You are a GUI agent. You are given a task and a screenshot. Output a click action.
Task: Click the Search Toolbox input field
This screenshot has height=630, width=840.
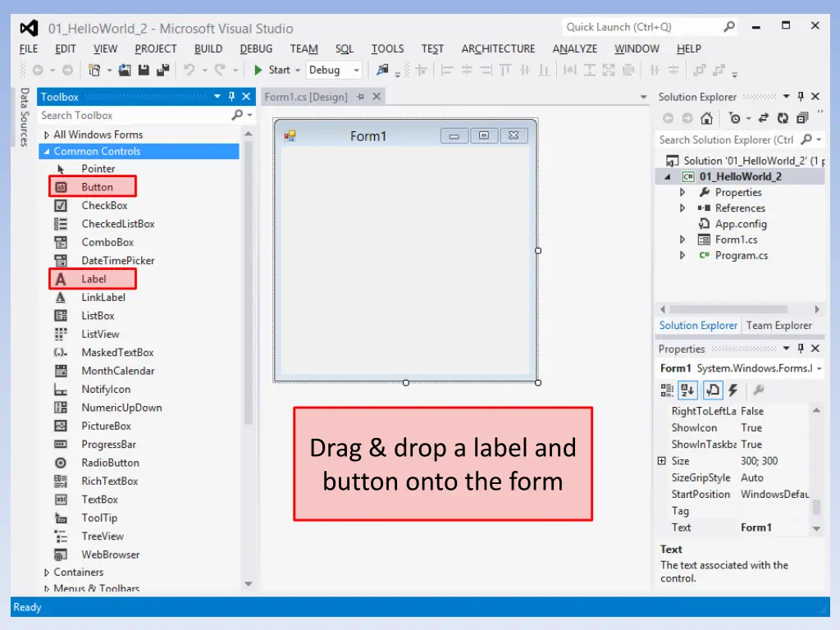point(135,115)
